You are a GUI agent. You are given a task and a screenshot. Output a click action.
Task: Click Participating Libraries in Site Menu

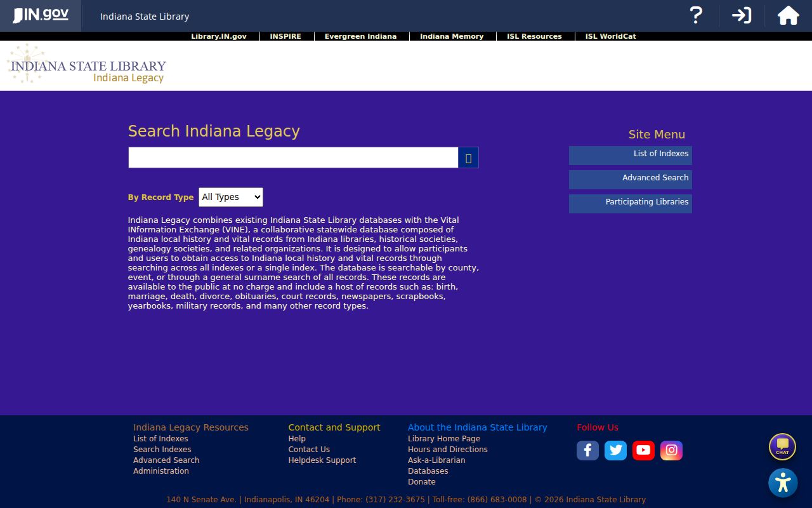coord(631,204)
